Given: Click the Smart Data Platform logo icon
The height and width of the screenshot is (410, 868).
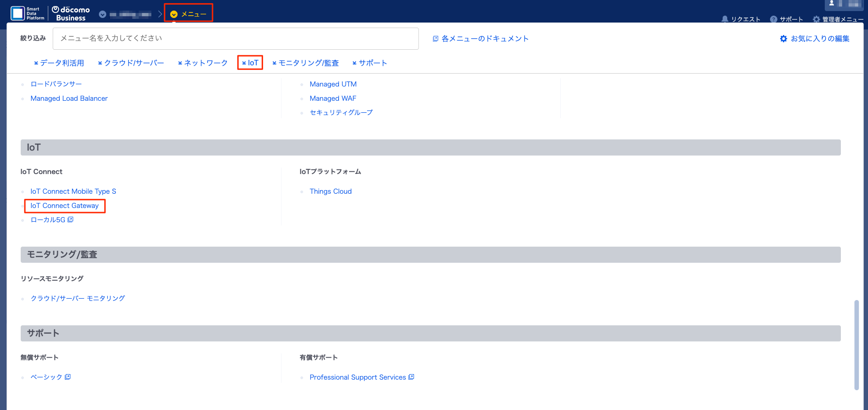Looking at the screenshot, I should click(x=17, y=13).
